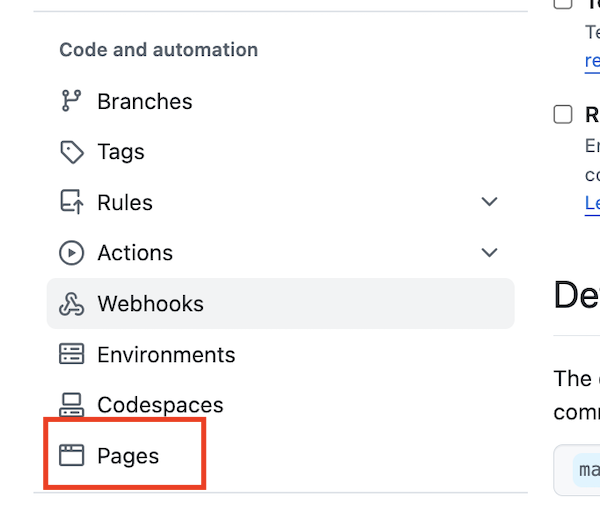This screenshot has width=600, height=512.
Task: Open Environments text label in sidebar
Action: pyautogui.click(x=166, y=355)
